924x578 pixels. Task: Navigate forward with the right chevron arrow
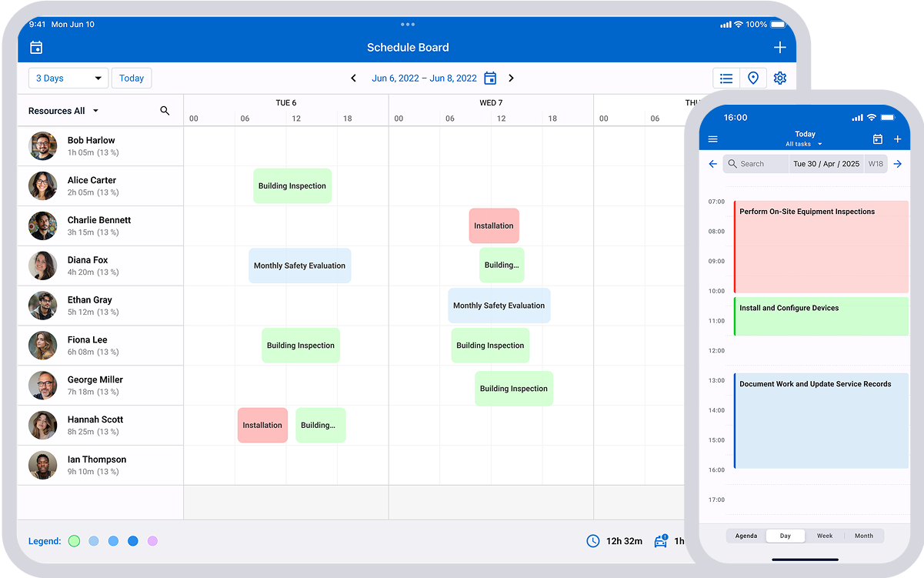click(x=511, y=78)
